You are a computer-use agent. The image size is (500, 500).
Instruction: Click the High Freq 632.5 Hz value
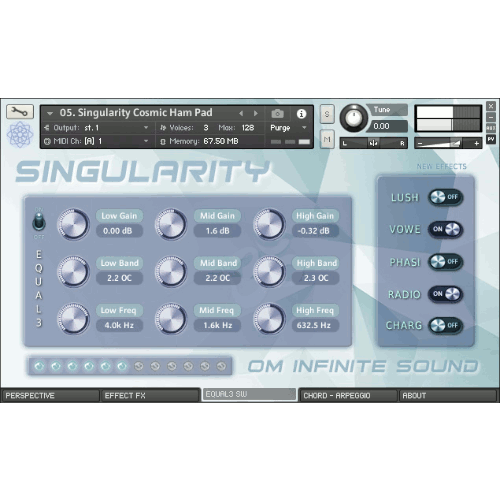[315, 325]
